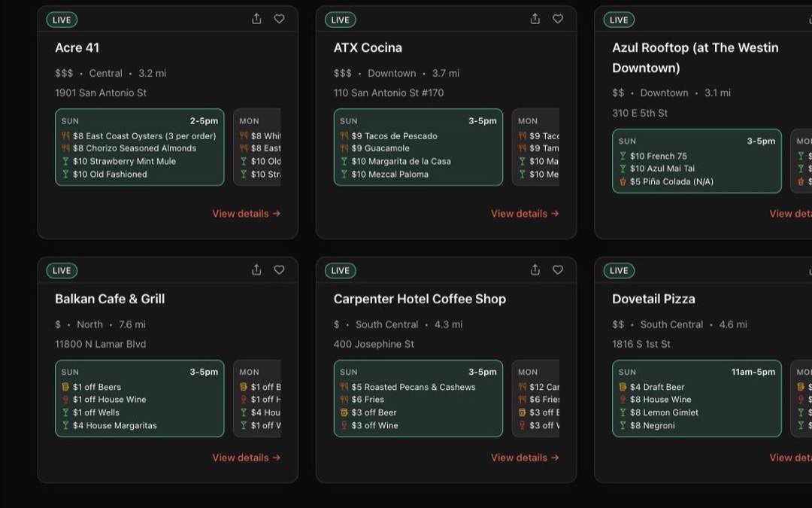This screenshot has height=508, width=812.
Task: Click the address 110 San Antonio St #170
Action: [389, 93]
